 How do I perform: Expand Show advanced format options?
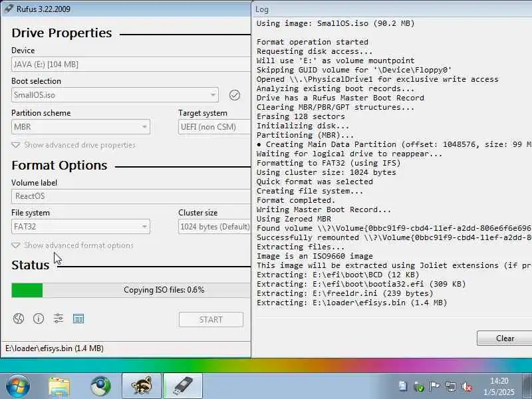tap(72, 245)
